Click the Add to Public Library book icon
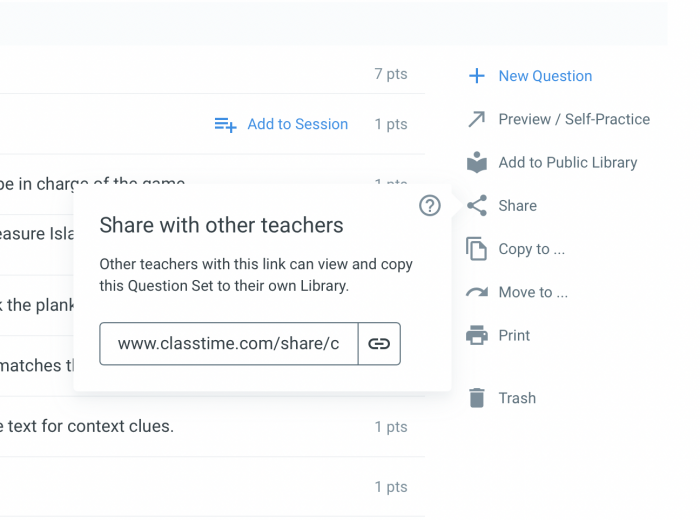Image resolution: width=700 pixels, height=520 pixels. click(477, 162)
